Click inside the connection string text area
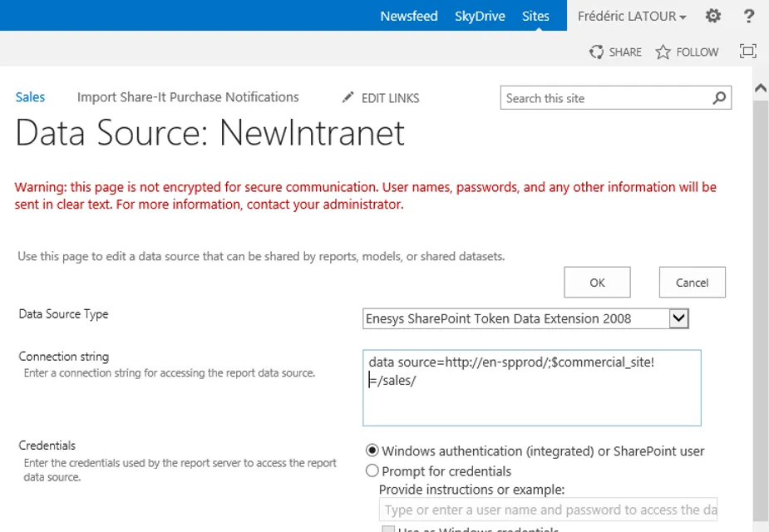This screenshot has height=532, width=769. point(532,387)
